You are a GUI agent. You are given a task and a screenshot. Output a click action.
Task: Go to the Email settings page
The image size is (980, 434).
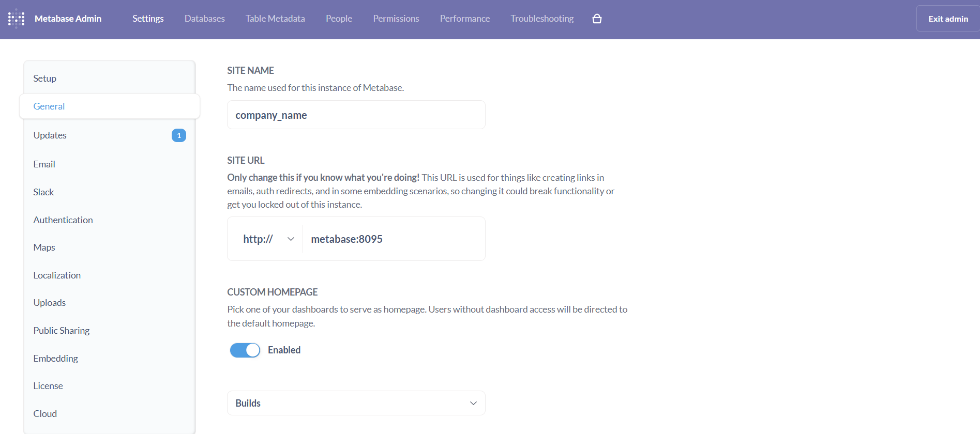point(44,164)
